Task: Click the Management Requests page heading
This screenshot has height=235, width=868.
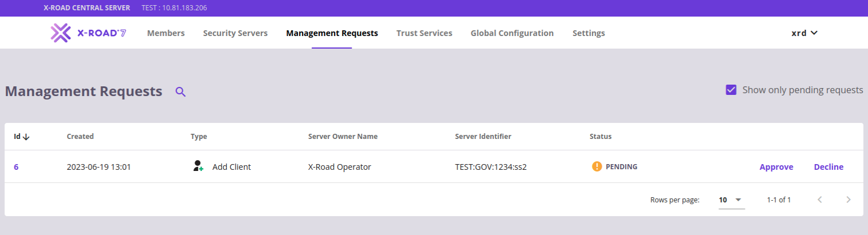Action: pyautogui.click(x=84, y=91)
